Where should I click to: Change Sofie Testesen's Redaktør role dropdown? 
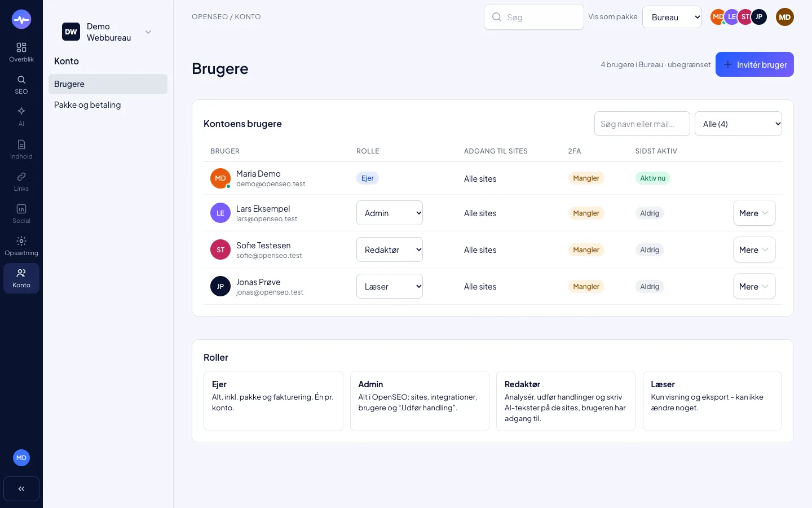pos(390,249)
